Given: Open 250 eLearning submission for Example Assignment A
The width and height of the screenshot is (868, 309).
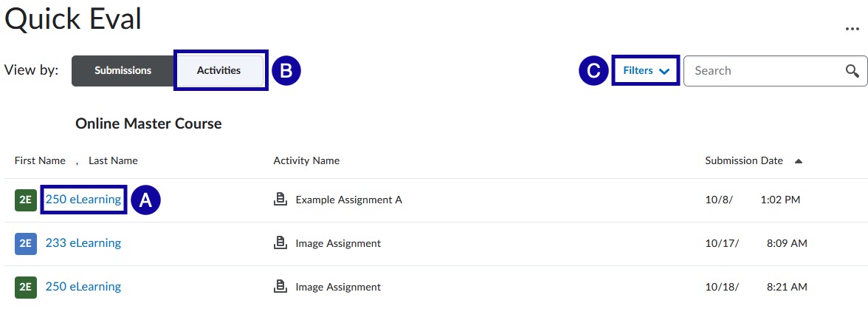Looking at the screenshot, I should coord(83,200).
